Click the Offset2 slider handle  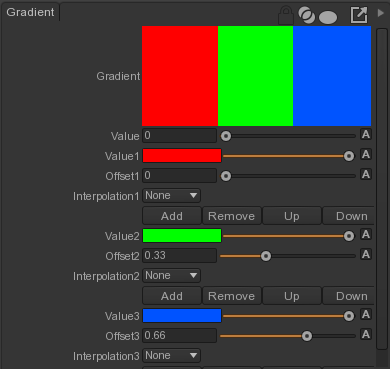266,256
